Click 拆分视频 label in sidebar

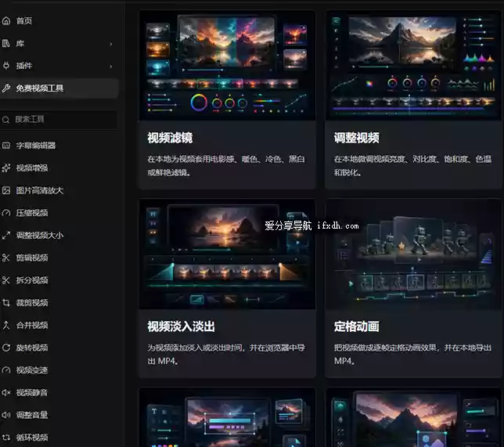pos(32,280)
